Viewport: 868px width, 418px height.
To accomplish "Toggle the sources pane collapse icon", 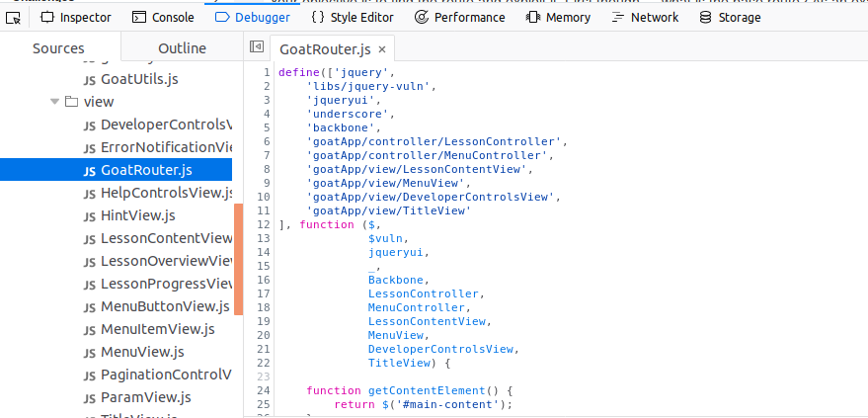I will tap(257, 47).
